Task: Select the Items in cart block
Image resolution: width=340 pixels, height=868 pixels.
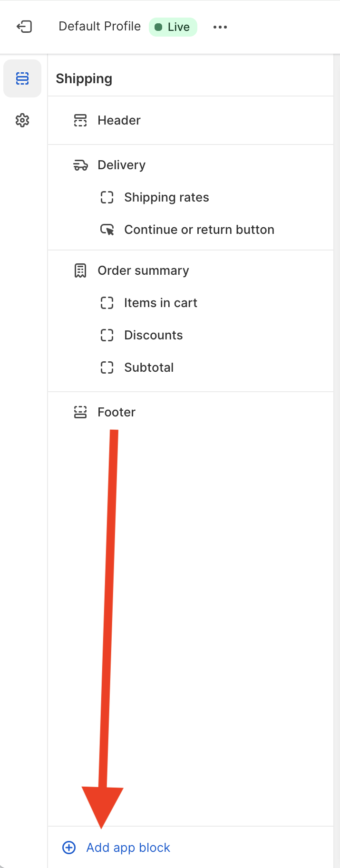Action: [190, 303]
